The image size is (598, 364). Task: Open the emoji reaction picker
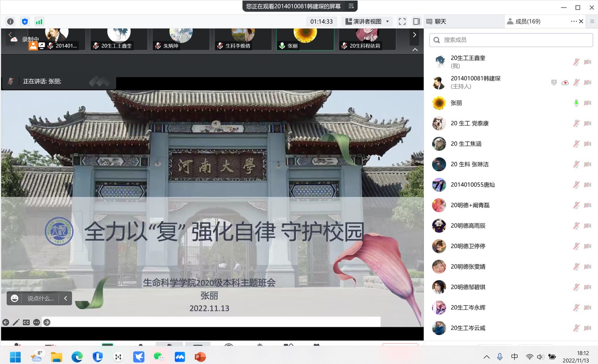click(15, 298)
